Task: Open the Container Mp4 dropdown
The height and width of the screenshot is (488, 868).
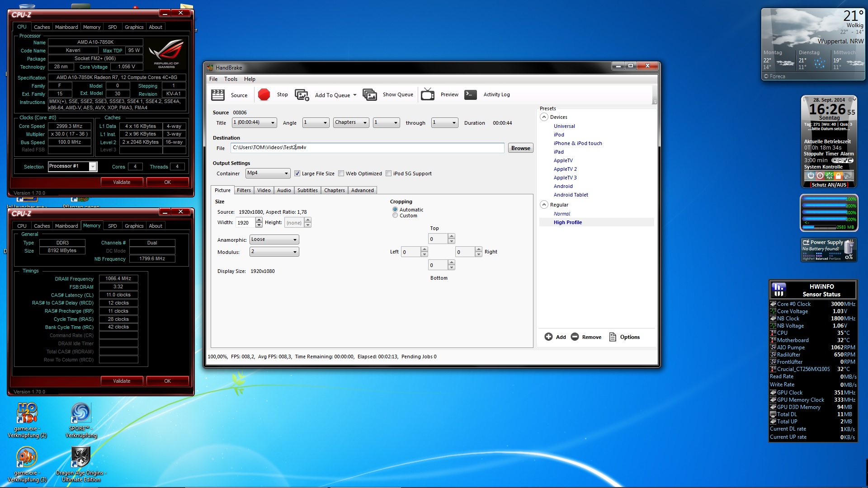Action: [268, 173]
